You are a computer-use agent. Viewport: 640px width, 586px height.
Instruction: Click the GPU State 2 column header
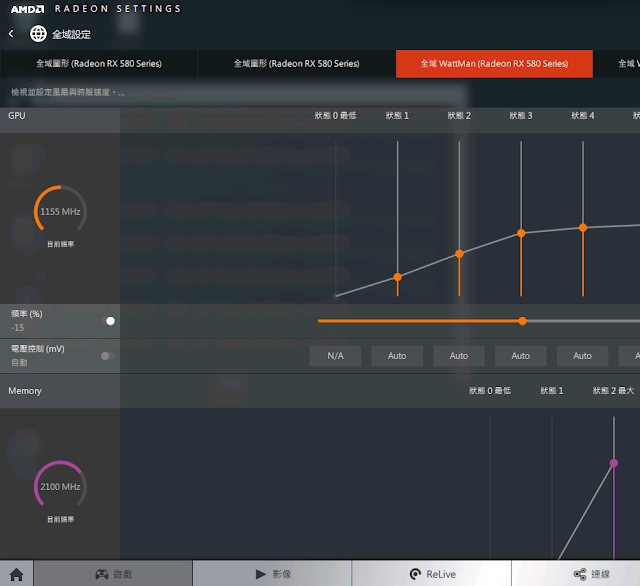[459, 116]
